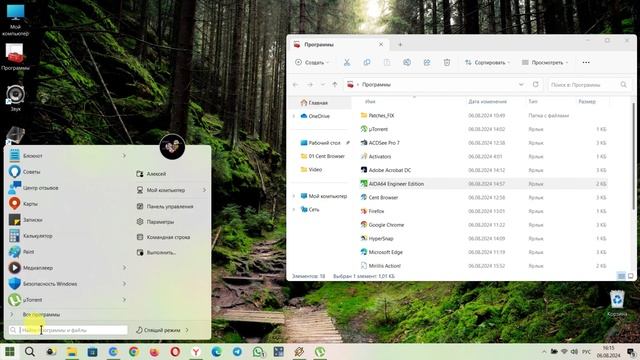Open Корзина recycle bin on desktop
640x360 pixels.
617,303
